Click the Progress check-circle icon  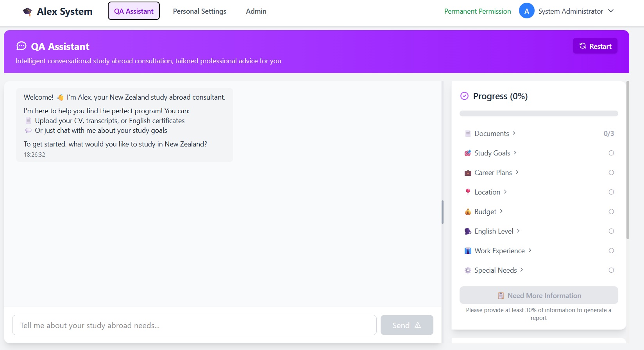click(464, 96)
